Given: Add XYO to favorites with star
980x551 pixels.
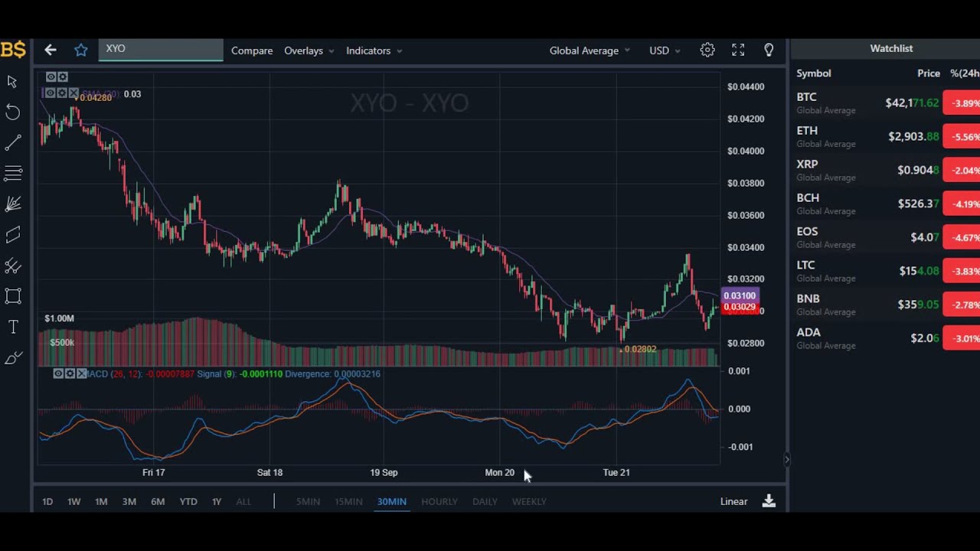Looking at the screenshot, I should coord(81,51).
